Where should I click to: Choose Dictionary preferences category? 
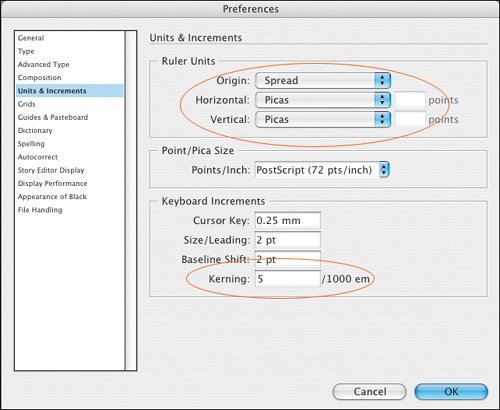click(x=35, y=131)
